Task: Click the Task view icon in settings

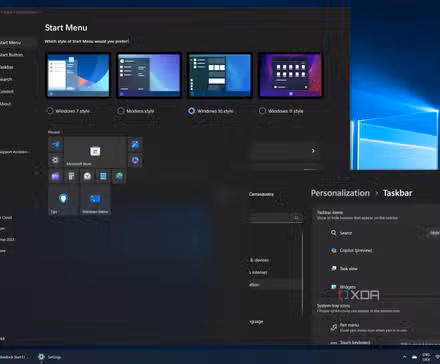Action: (x=333, y=268)
